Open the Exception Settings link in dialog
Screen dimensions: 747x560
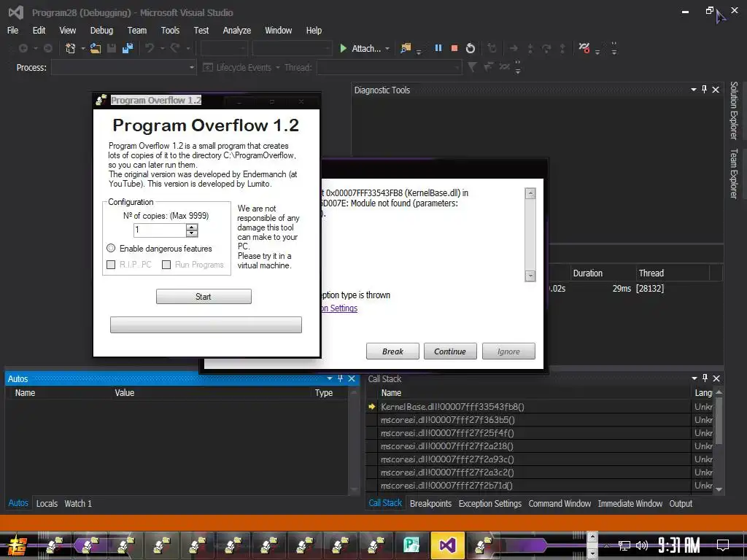(x=340, y=308)
